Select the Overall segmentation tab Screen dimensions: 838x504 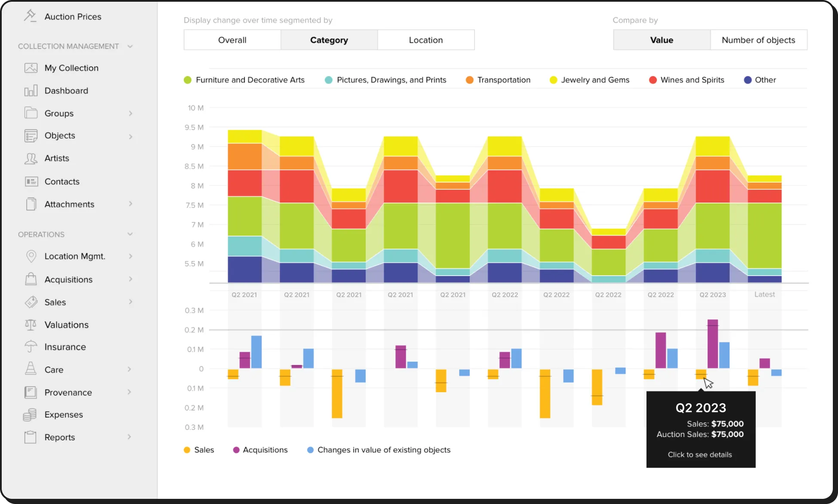[232, 40]
